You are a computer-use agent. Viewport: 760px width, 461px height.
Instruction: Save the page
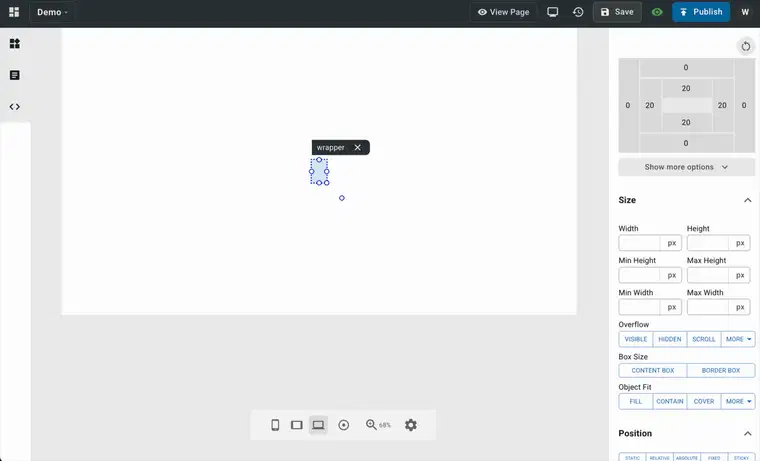617,12
